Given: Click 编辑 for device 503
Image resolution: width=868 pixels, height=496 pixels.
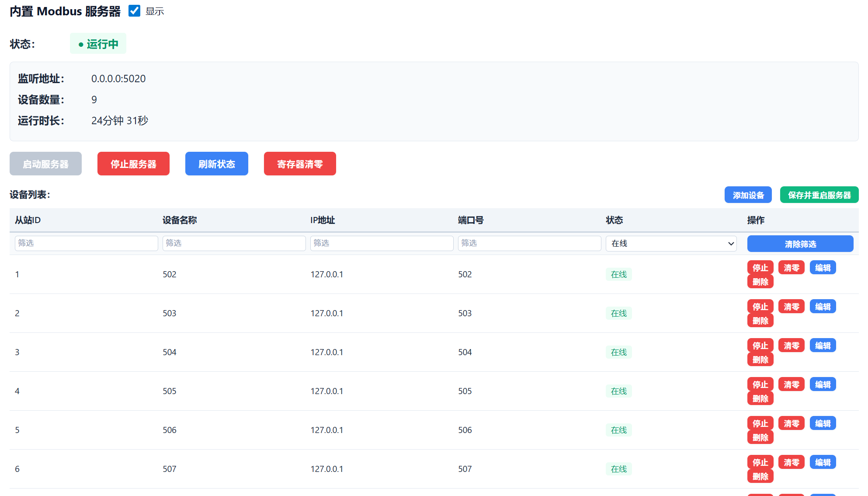Looking at the screenshot, I should coord(823,307).
